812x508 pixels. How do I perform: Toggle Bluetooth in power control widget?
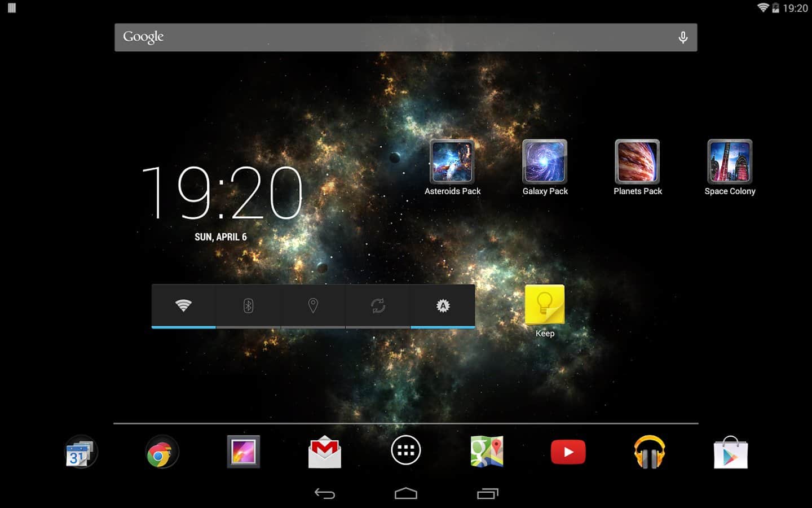tap(248, 306)
